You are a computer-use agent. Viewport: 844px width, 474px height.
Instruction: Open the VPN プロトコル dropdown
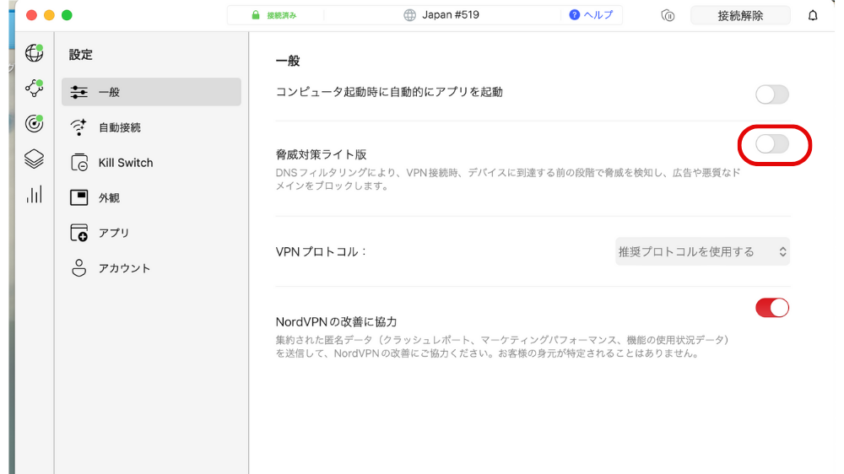click(x=700, y=251)
